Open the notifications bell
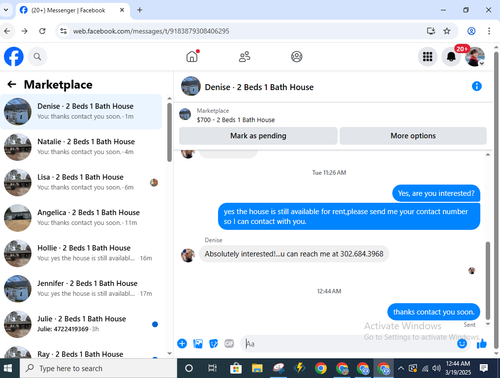The width and height of the screenshot is (500, 378). [x=451, y=57]
